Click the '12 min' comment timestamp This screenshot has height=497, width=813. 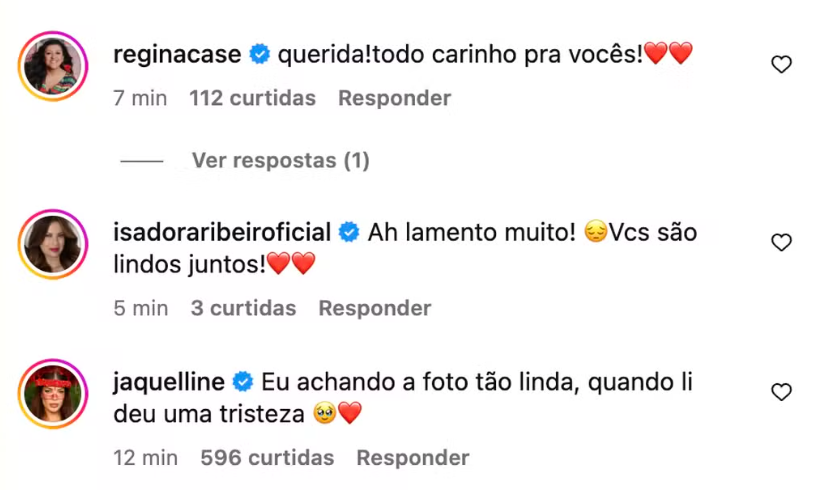146,458
